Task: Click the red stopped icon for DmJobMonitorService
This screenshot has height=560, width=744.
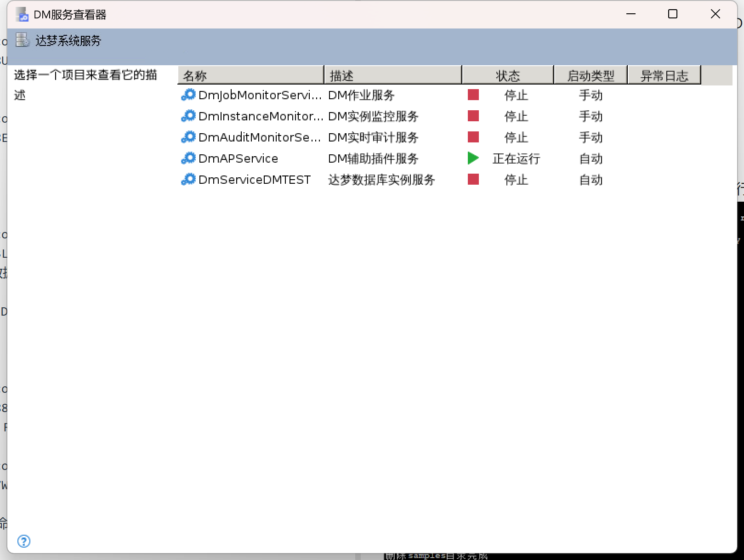Action: point(473,95)
